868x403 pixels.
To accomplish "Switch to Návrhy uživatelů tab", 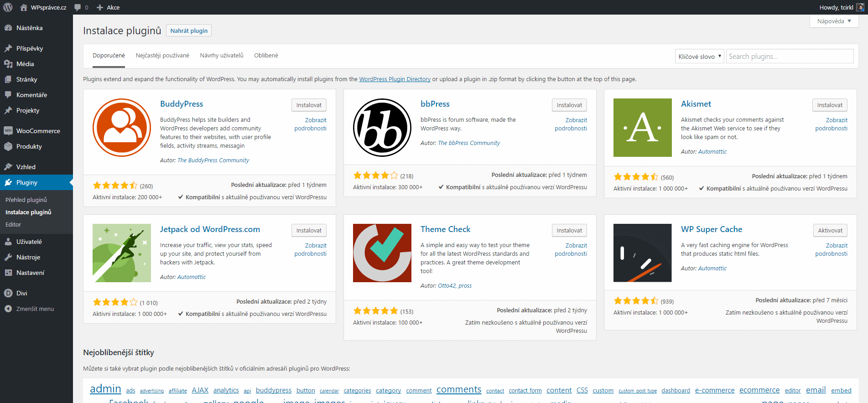I will tap(222, 56).
